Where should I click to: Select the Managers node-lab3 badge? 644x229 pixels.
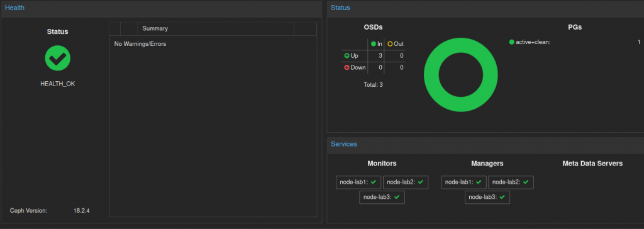pyautogui.click(x=487, y=197)
